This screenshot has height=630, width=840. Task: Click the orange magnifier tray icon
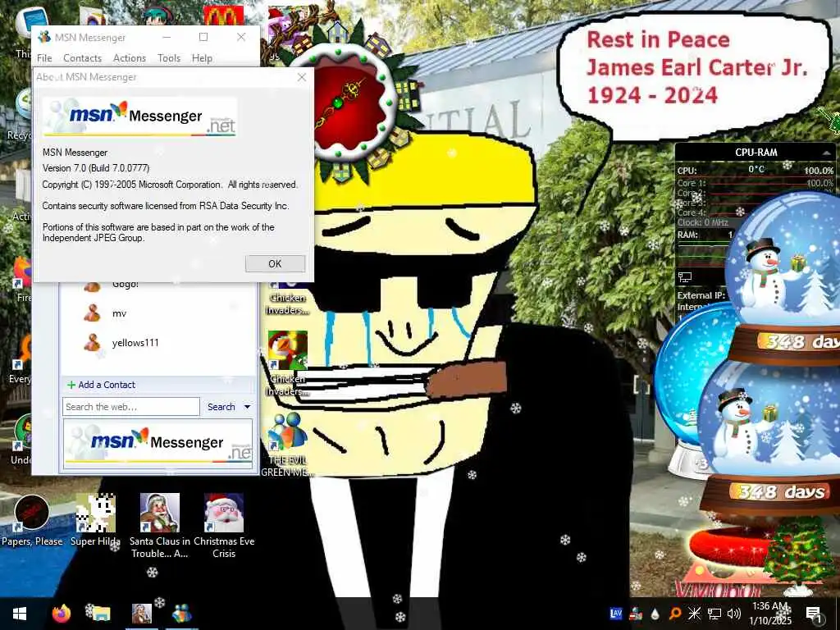tap(674, 614)
